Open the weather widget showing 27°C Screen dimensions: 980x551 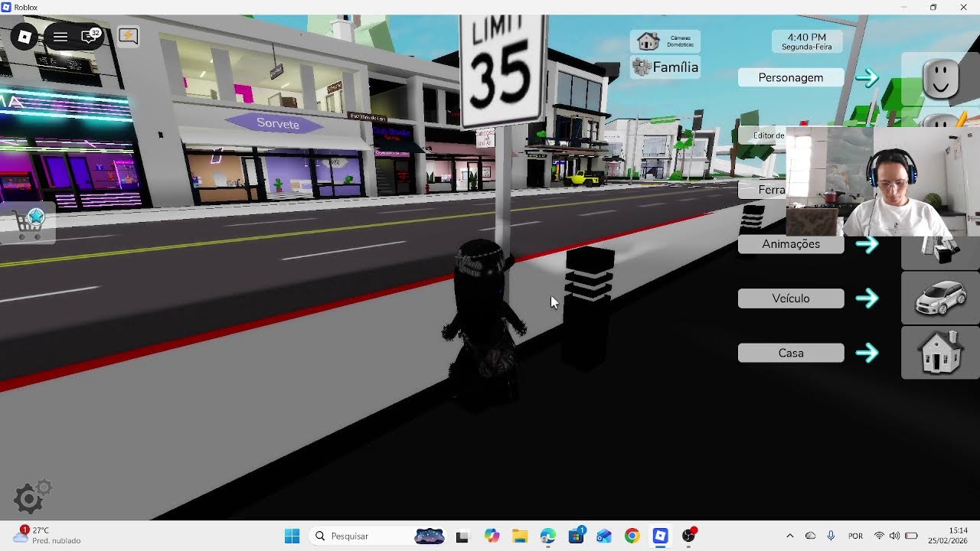(47, 535)
